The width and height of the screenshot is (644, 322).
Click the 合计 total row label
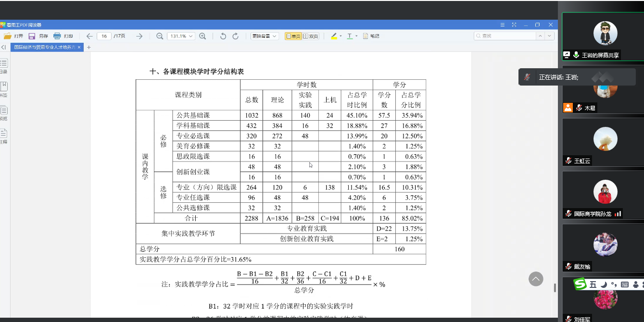click(x=191, y=218)
